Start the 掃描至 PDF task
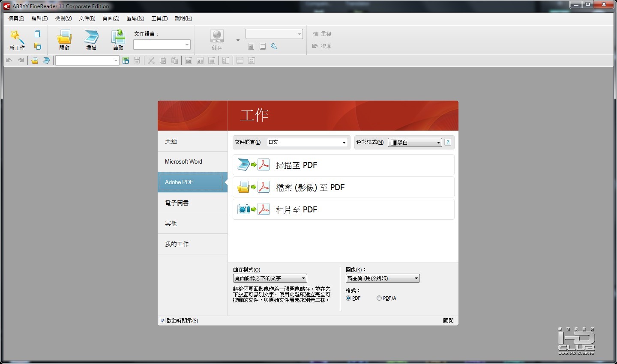The height and width of the screenshot is (364, 617). pyautogui.click(x=343, y=165)
